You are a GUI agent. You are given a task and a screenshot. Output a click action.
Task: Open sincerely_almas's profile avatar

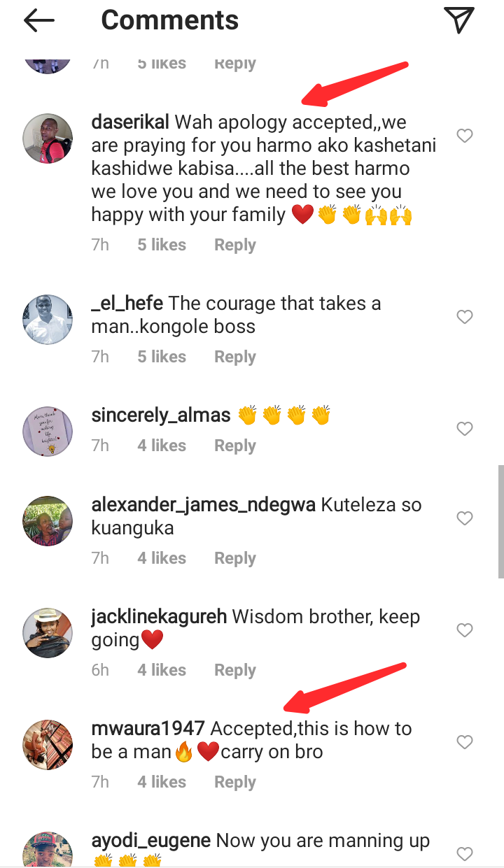point(48,430)
